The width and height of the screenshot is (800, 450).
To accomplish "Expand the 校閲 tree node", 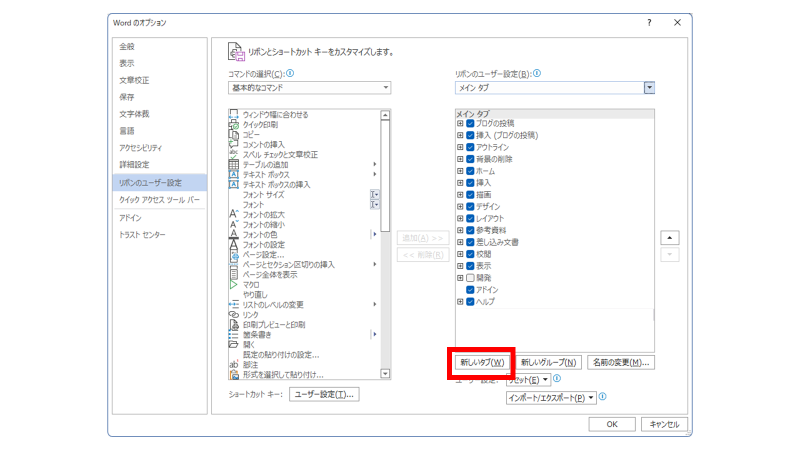I will tap(460, 254).
